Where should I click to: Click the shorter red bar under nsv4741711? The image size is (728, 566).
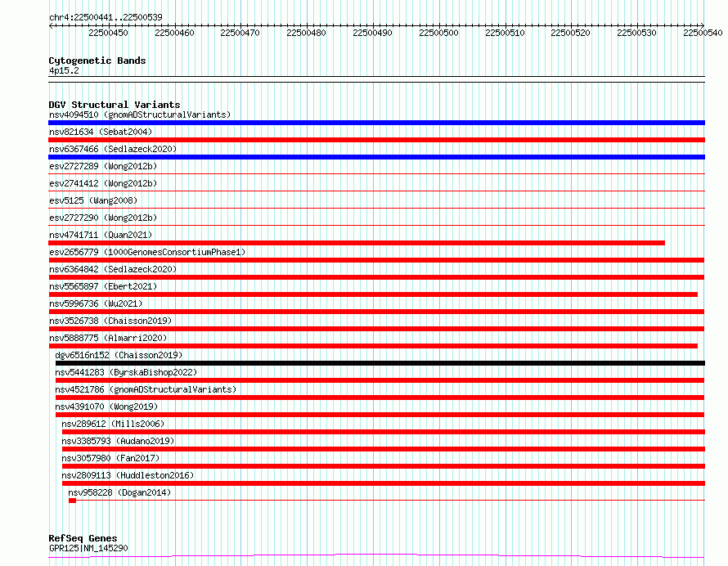pyautogui.click(x=357, y=243)
